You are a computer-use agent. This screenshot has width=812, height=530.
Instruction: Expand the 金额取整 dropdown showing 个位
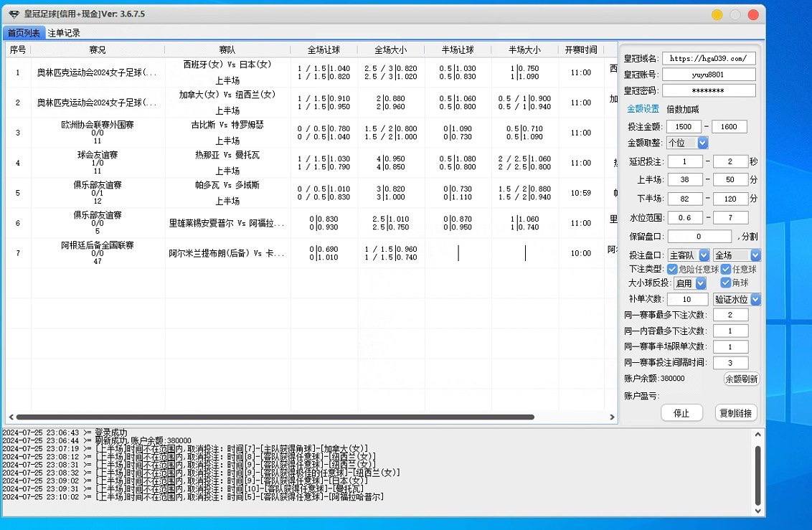click(x=687, y=143)
